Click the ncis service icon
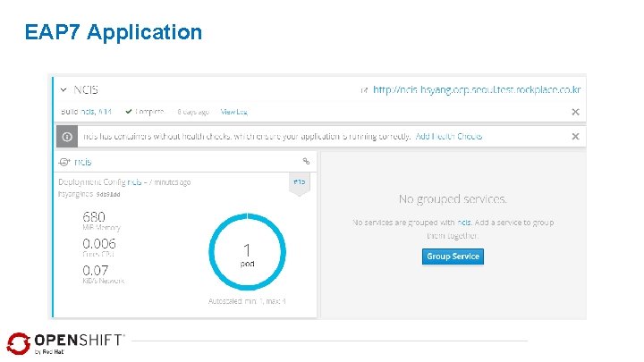Viewport: 644px width, 362px height. tap(64, 162)
